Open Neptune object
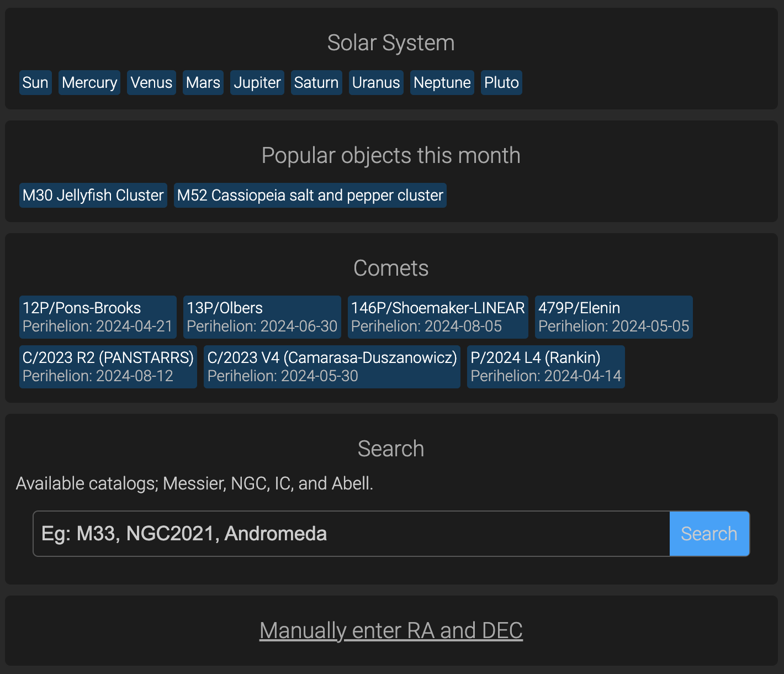 pos(442,83)
